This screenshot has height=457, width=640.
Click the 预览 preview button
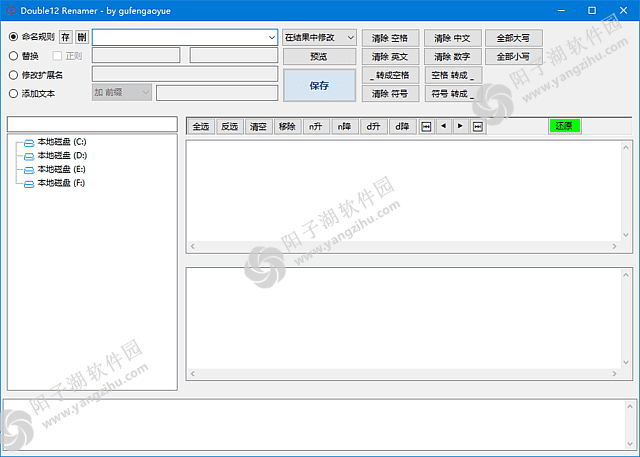pos(319,57)
